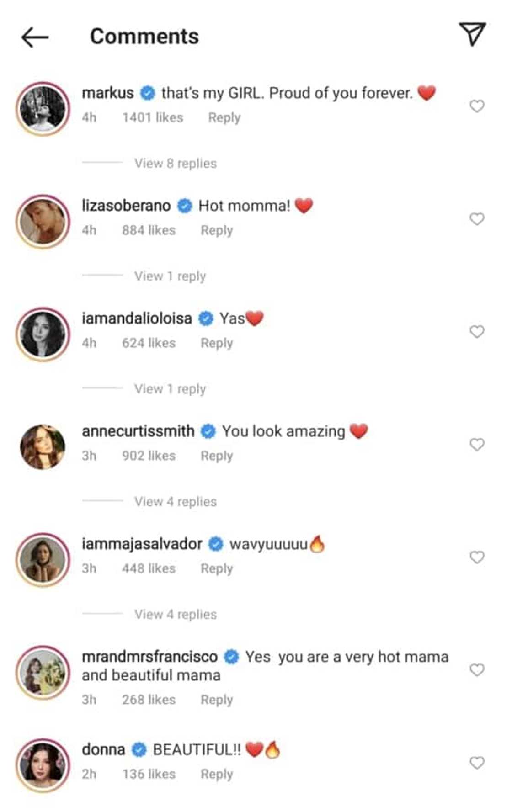Image resolution: width=512 pixels, height=812 pixels.
Task: Tap the back arrow icon
Action: click(x=35, y=37)
